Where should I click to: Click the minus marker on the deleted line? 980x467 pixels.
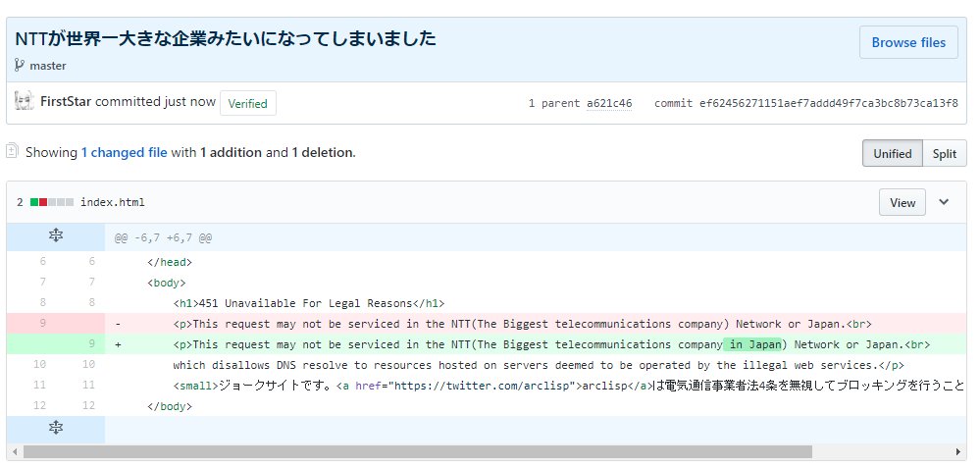coord(118,324)
